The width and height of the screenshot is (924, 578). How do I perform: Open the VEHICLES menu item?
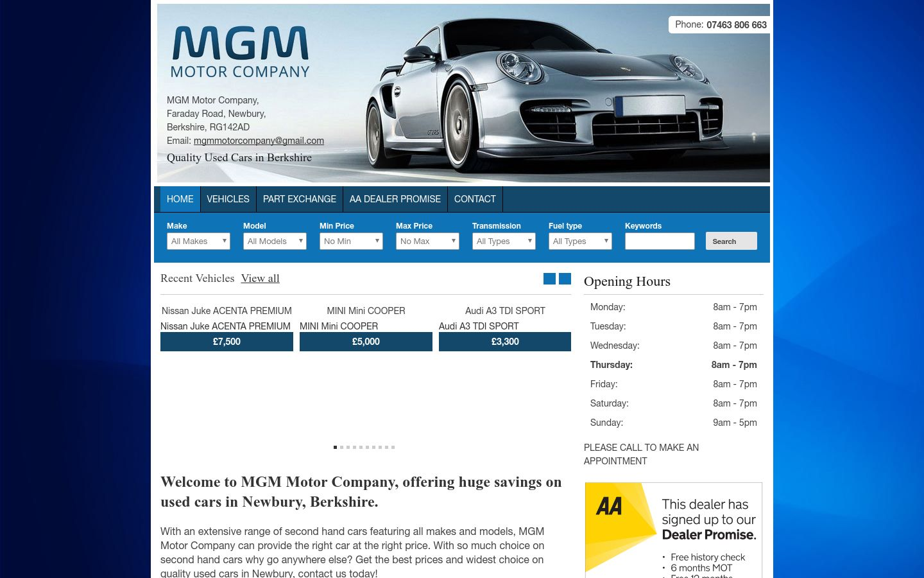[228, 199]
